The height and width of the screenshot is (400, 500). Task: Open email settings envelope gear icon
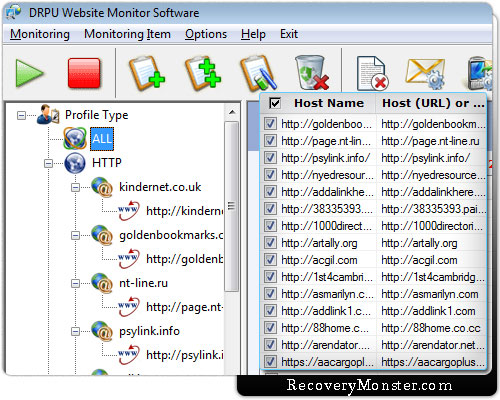(x=425, y=74)
